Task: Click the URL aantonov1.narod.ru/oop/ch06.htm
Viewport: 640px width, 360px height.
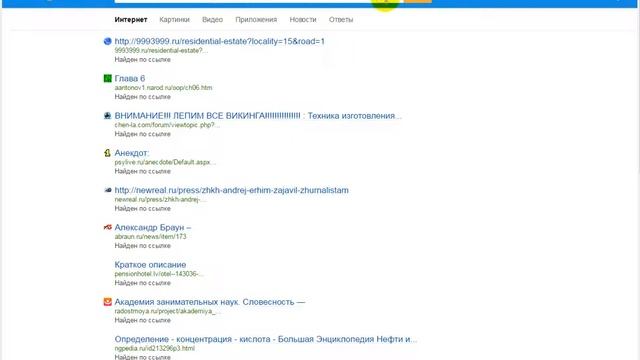Action: (x=163, y=88)
